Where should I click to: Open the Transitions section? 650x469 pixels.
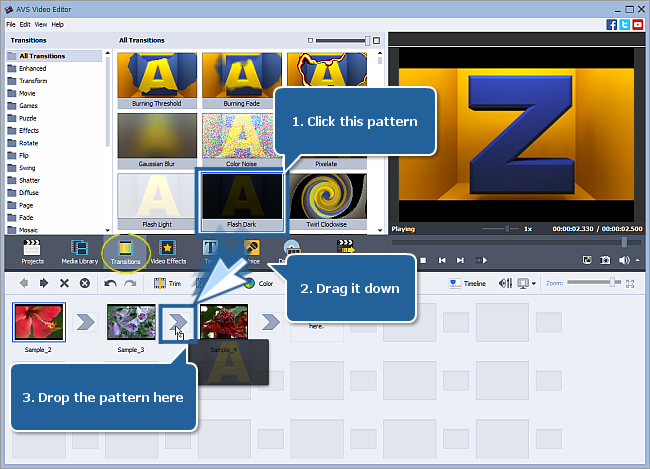125,253
